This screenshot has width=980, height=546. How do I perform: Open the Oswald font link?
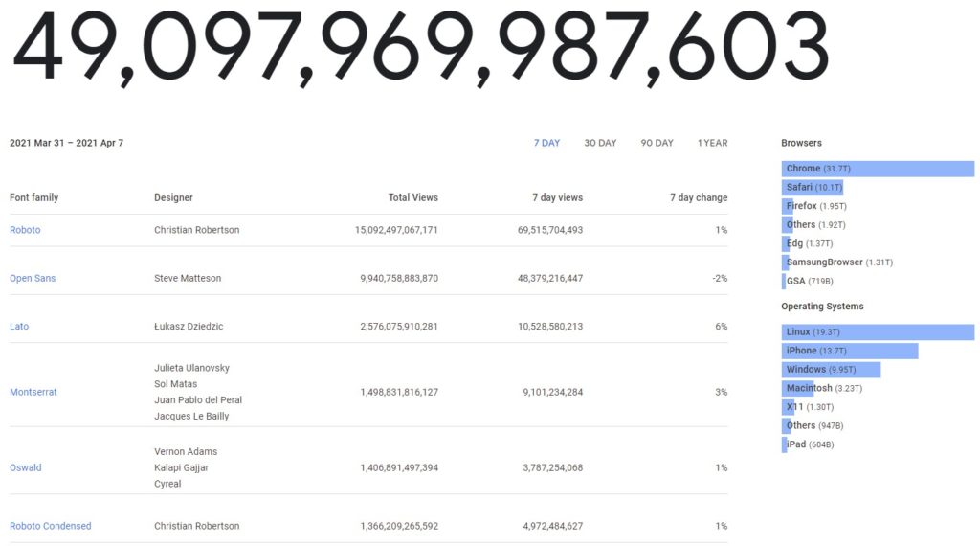(x=26, y=467)
